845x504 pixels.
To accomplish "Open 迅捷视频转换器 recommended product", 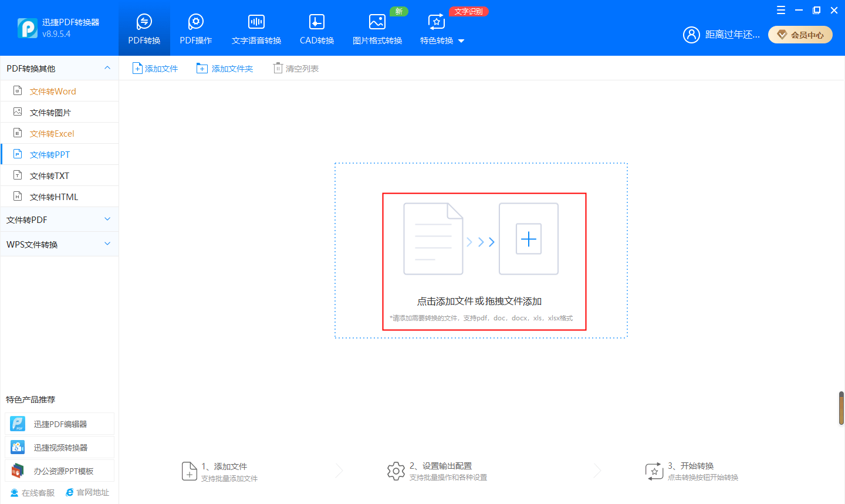I will click(x=60, y=448).
